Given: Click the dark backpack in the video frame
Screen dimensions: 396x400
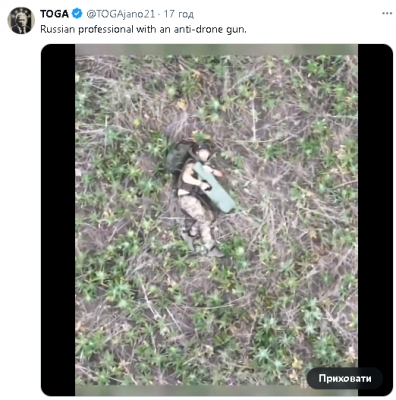Looking at the screenshot, I should [x=177, y=157].
